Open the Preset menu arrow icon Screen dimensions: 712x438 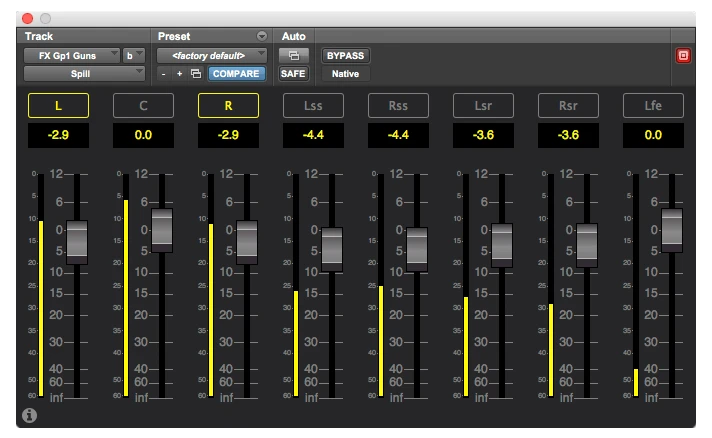(x=262, y=36)
